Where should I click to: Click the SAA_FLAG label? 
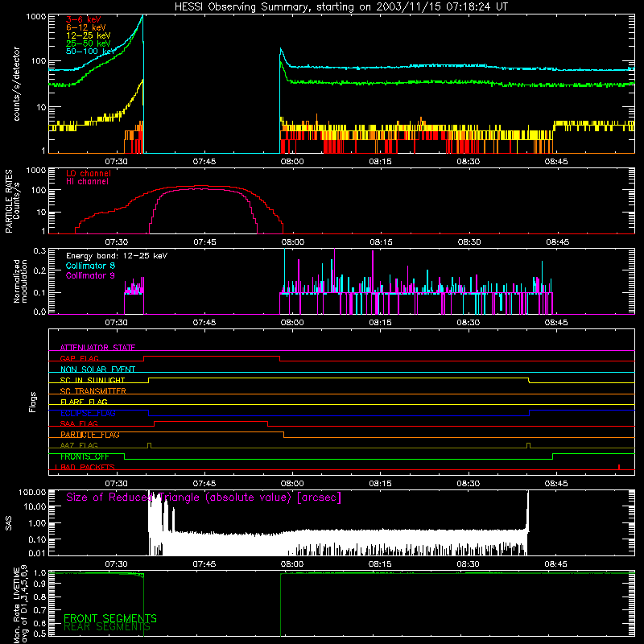(79, 423)
